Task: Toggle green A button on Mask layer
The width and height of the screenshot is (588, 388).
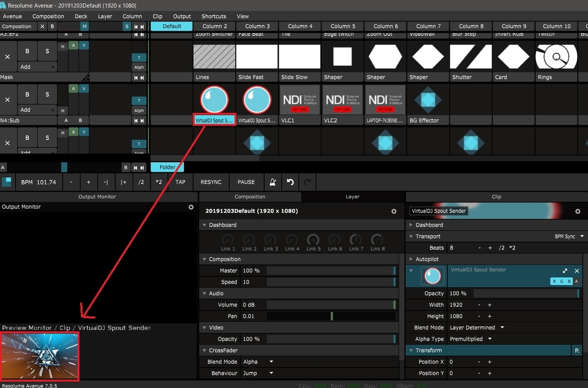Action: coord(73,46)
